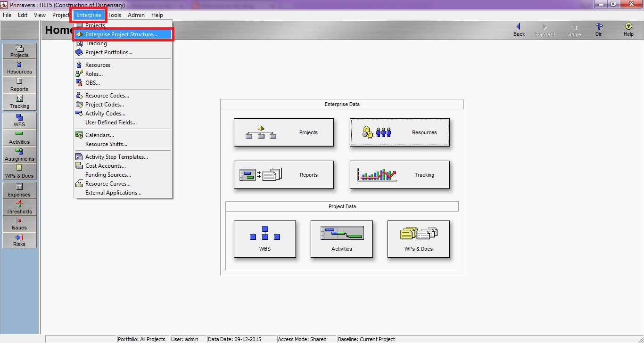The height and width of the screenshot is (343, 644).
Task: Open the Activities view from the sidebar
Action: [19, 138]
